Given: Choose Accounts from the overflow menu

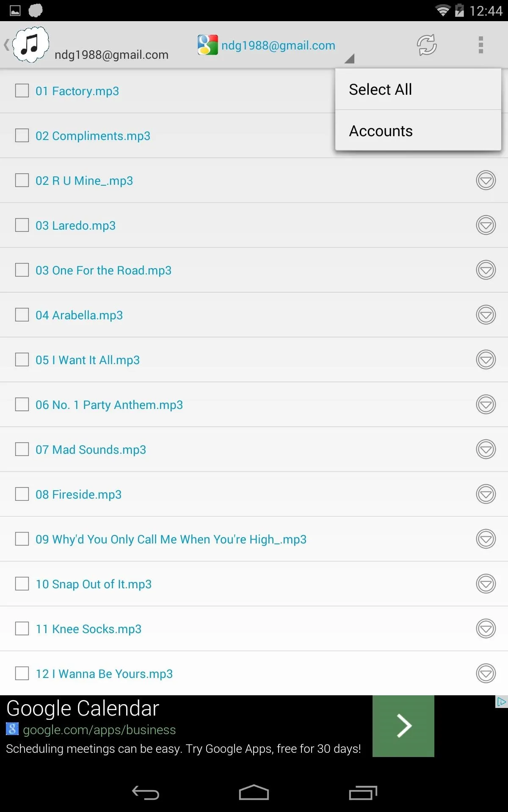Looking at the screenshot, I should (x=418, y=131).
